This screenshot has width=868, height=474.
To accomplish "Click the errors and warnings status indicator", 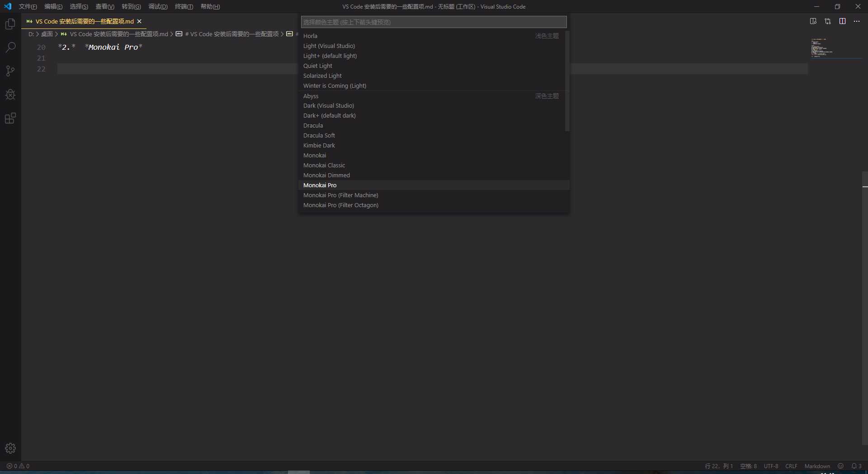I will [18, 466].
